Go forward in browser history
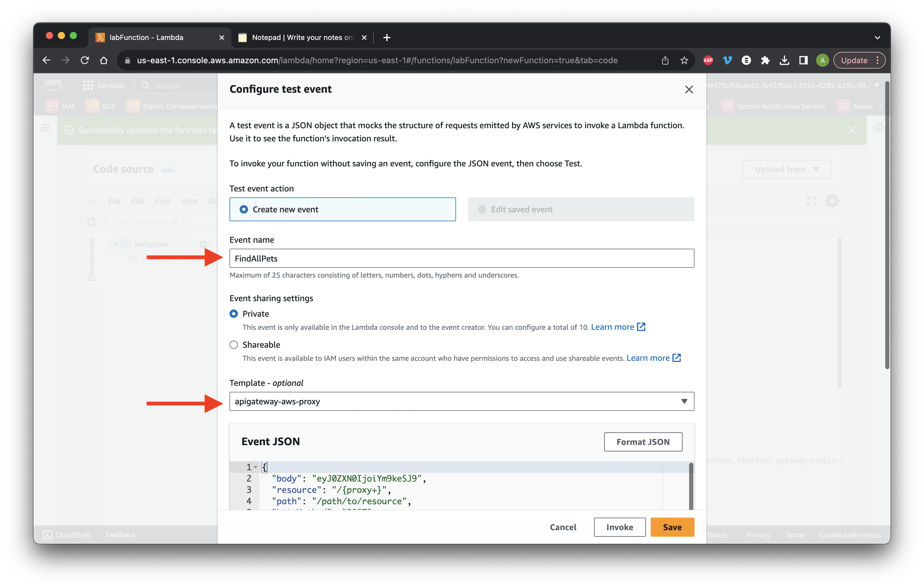 [66, 60]
